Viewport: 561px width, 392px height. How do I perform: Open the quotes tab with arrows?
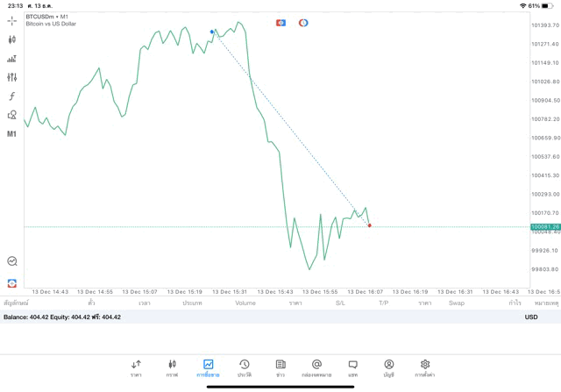point(136,367)
